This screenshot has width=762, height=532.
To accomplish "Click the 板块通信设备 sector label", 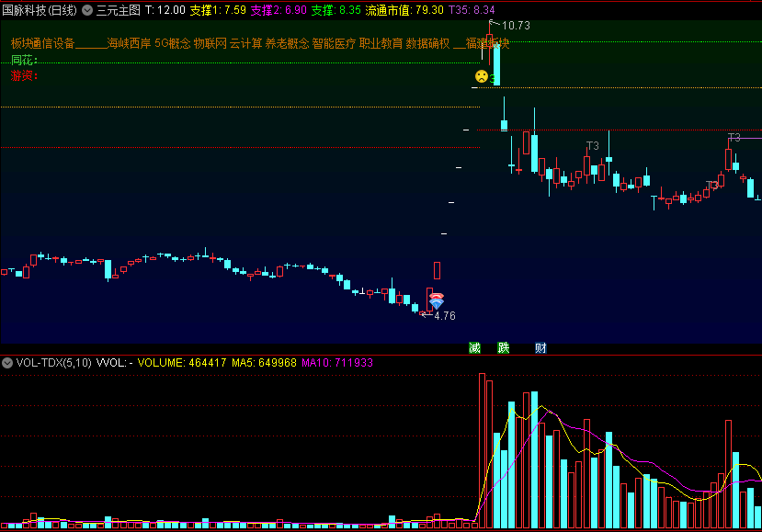I will pos(43,44).
